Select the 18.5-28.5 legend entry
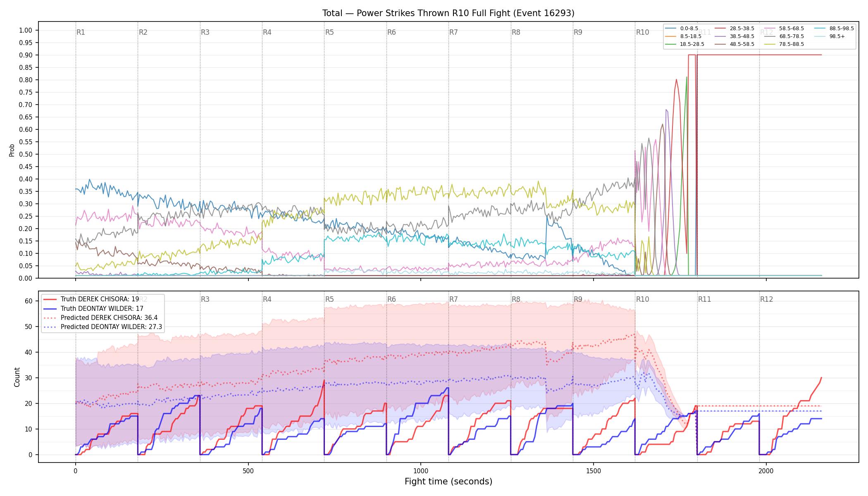 (x=684, y=44)
